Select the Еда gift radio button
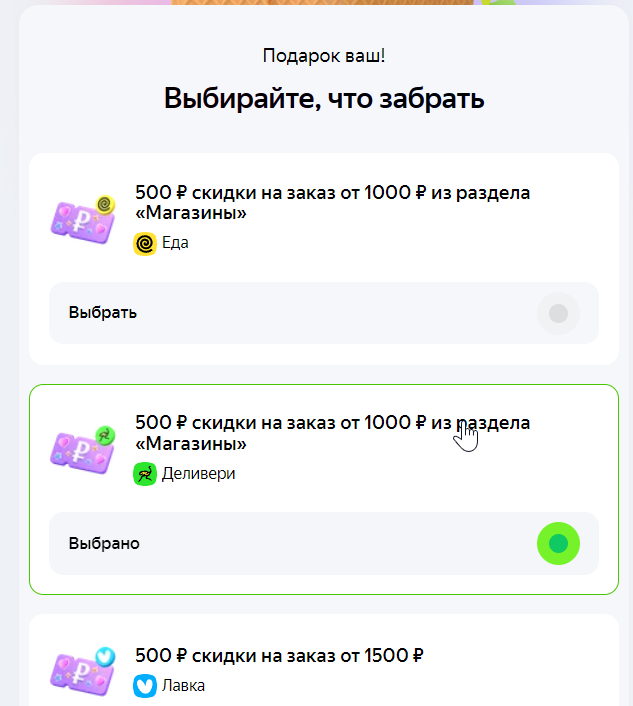633x706 pixels. [x=558, y=313]
